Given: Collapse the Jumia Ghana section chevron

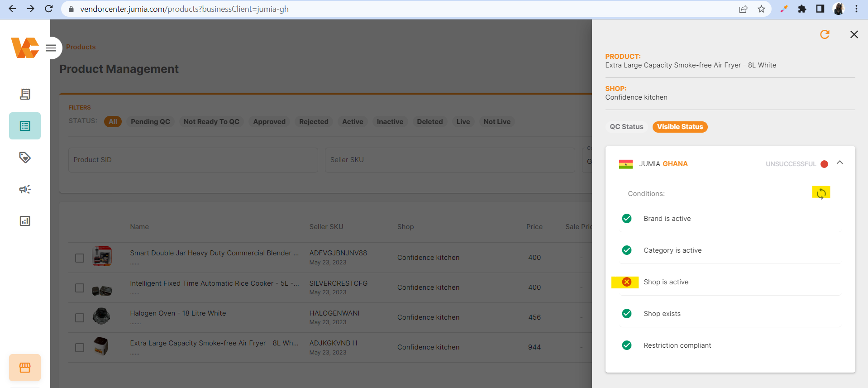Looking at the screenshot, I should pos(840,163).
